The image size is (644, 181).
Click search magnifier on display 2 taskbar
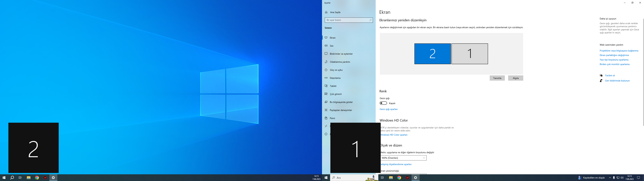tap(12, 178)
